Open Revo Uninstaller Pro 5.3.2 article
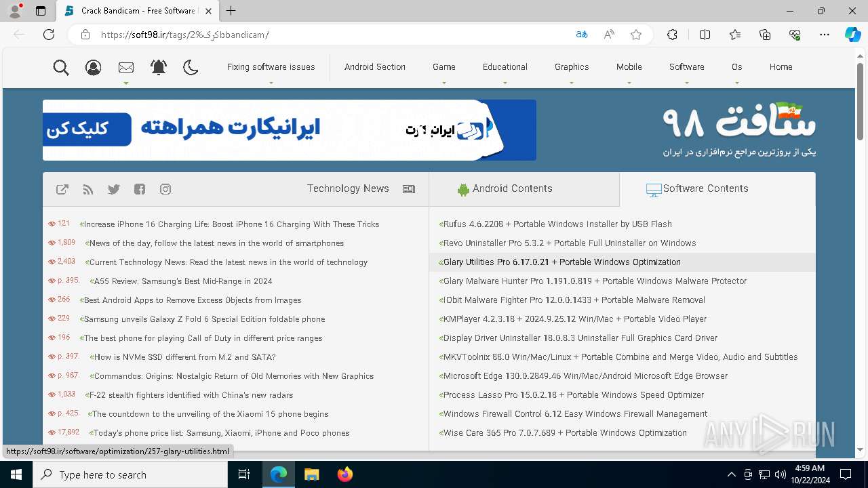The width and height of the screenshot is (868, 488). 570,243
